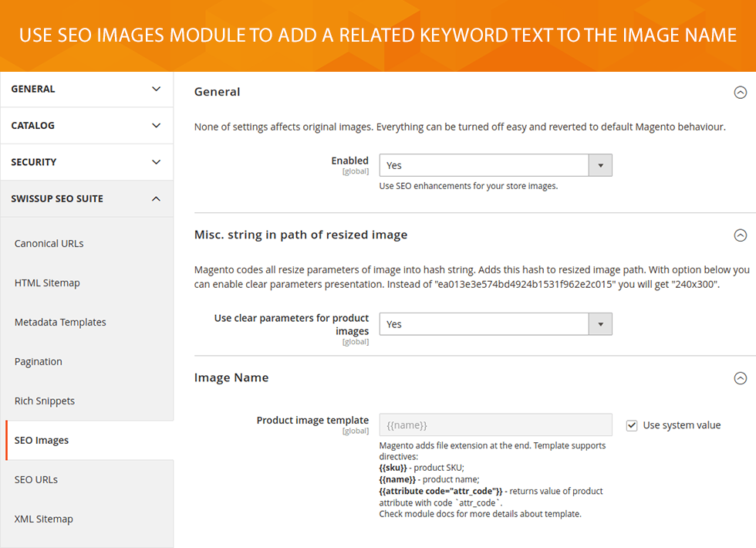This screenshot has height=548, width=756.
Task: Collapse the Image Name section circle icon
Action: (x=740, y=378)
